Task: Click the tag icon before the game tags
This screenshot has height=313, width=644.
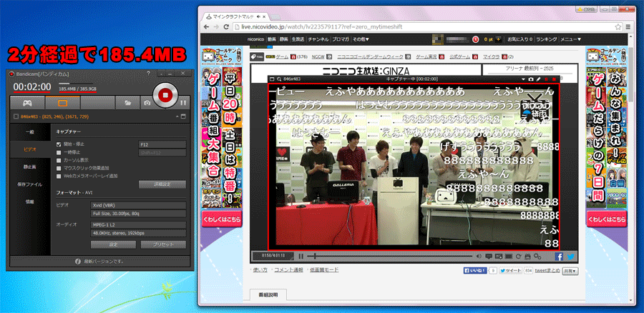Action: click(x=256, y=56)
